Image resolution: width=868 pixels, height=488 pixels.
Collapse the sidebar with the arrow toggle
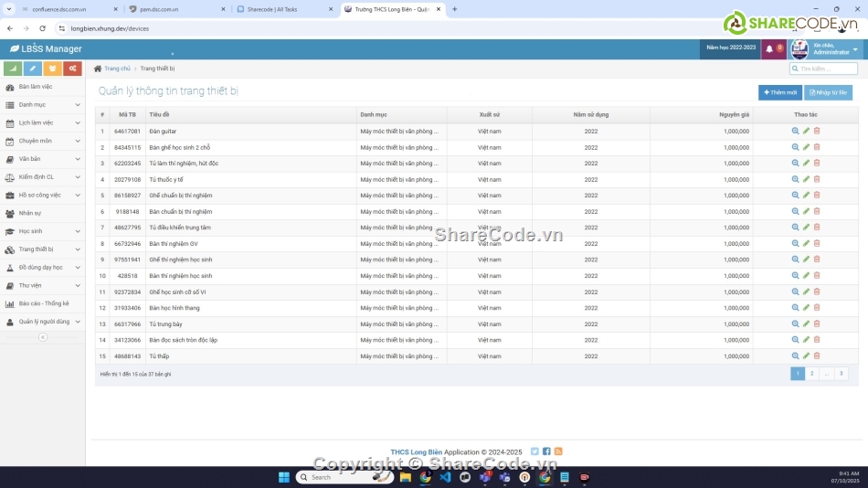coord(42,337)
